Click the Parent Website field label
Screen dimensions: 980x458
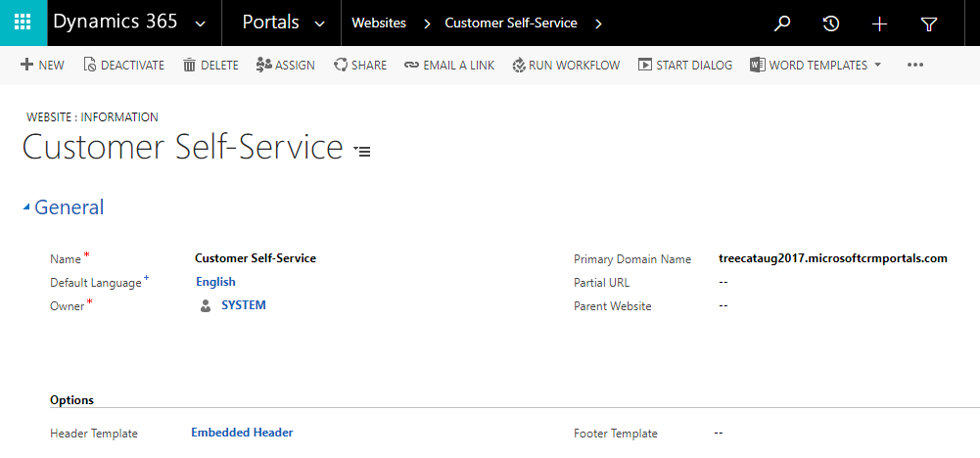[613, 306]
